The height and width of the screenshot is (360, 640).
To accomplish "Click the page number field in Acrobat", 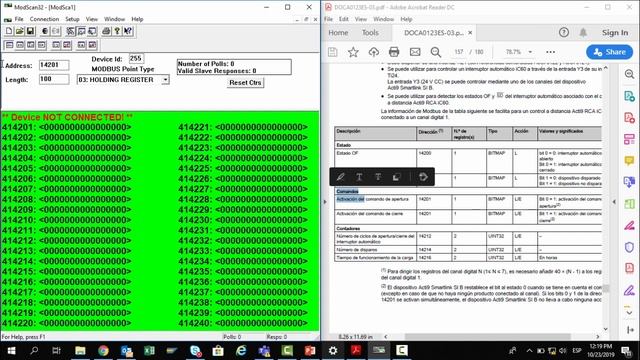I will coord(459,52).
